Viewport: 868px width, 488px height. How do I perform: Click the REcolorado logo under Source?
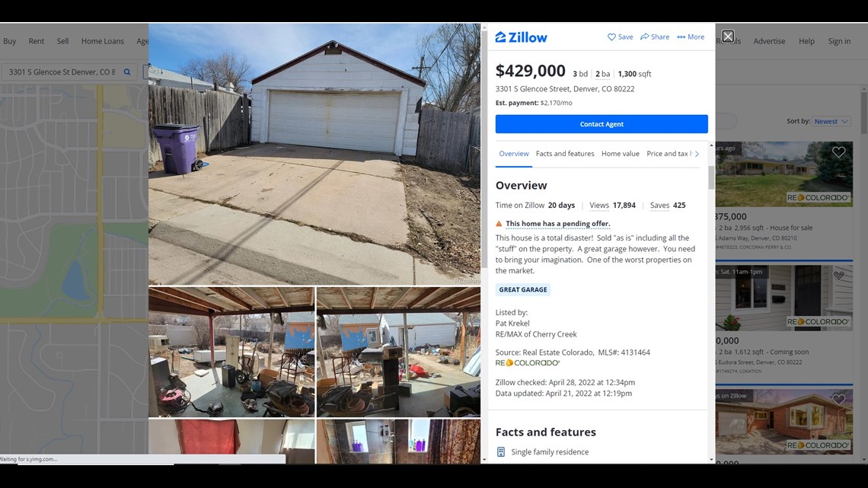click(528, 363)
